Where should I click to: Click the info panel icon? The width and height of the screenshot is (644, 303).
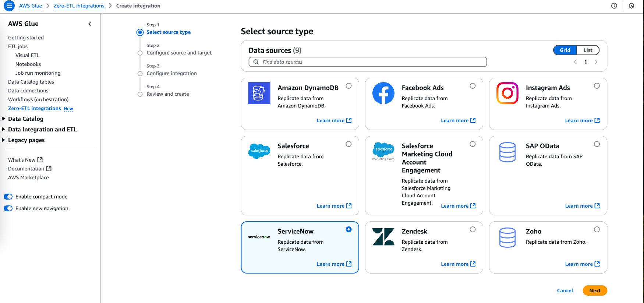point(614,6)
